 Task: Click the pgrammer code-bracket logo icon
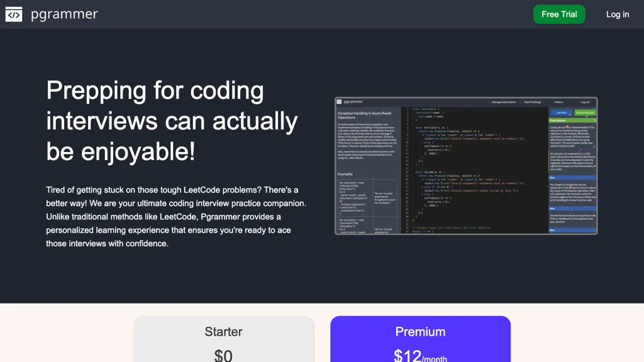pos(14,14)
